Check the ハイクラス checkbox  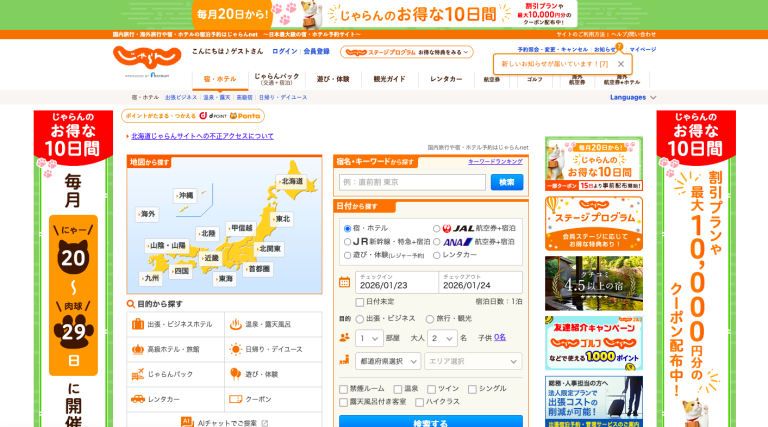[x=419, y=403]
